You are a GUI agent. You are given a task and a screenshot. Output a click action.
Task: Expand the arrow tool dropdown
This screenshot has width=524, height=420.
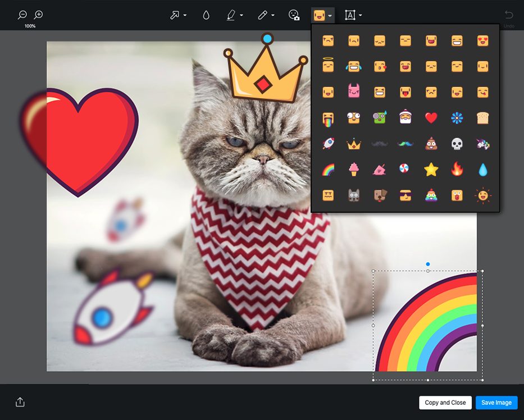[x=185, y=16]
